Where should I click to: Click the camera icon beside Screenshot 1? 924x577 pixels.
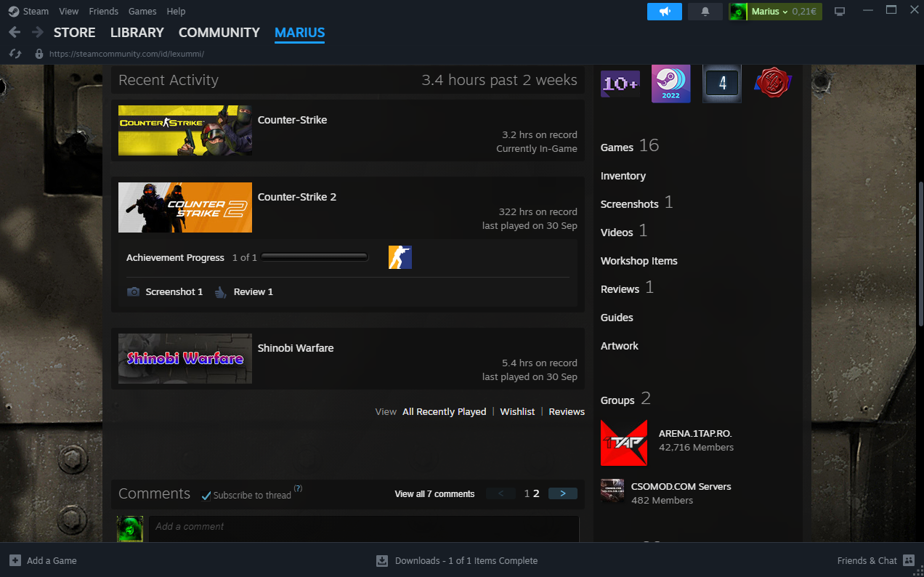tap(133, 292)
